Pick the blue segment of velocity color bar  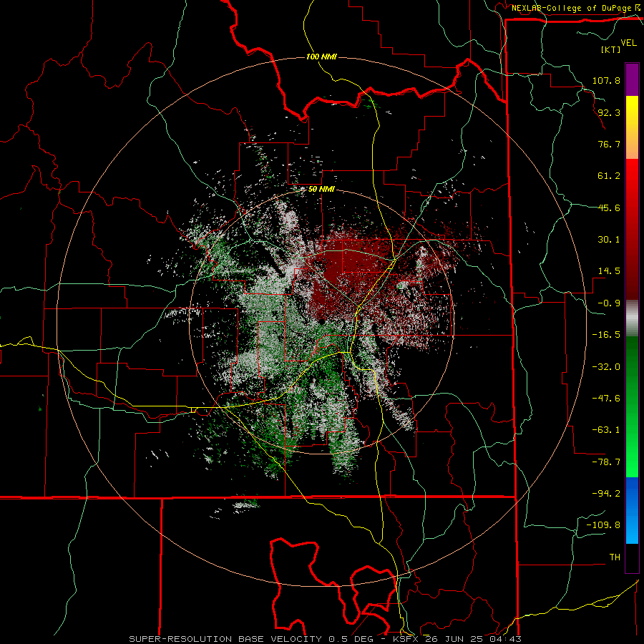tap(632, 510)
